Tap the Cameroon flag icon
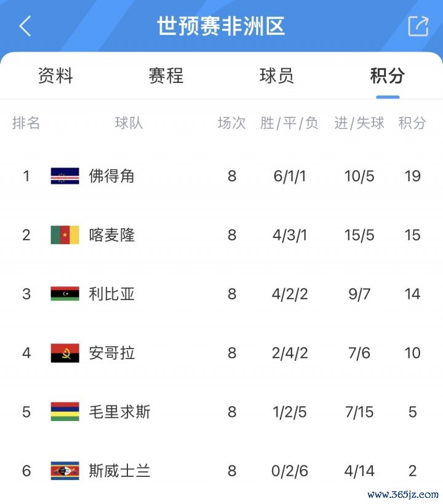The width and height of the screenshot is (443, 504). 65,235
